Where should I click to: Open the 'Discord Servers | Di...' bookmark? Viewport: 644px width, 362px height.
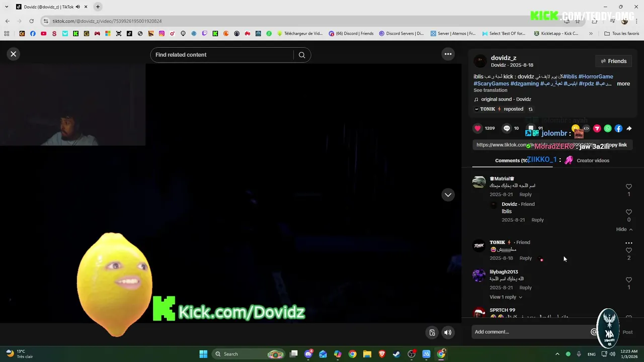[x=401, y=34]
